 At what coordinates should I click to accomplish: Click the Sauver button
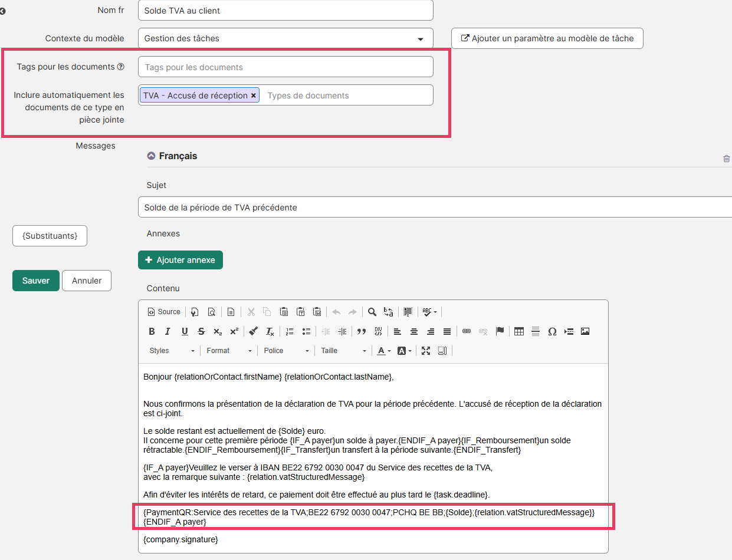click(36, 281)
